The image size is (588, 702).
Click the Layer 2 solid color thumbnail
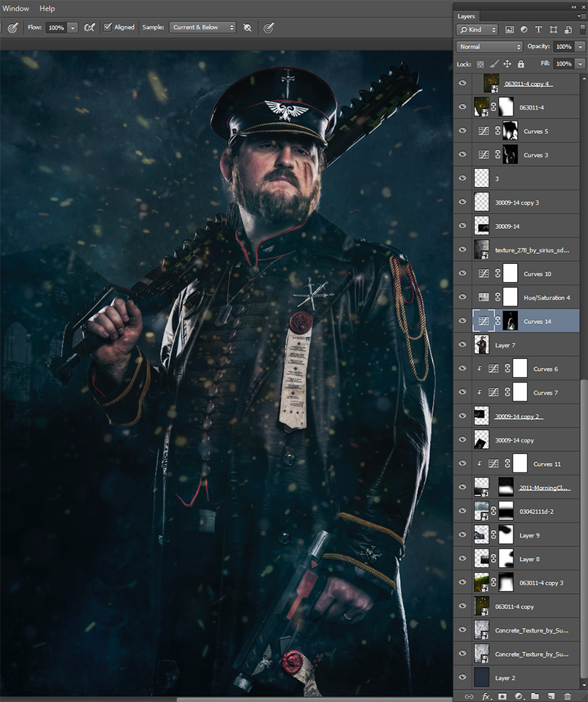[x=481, y=677]
